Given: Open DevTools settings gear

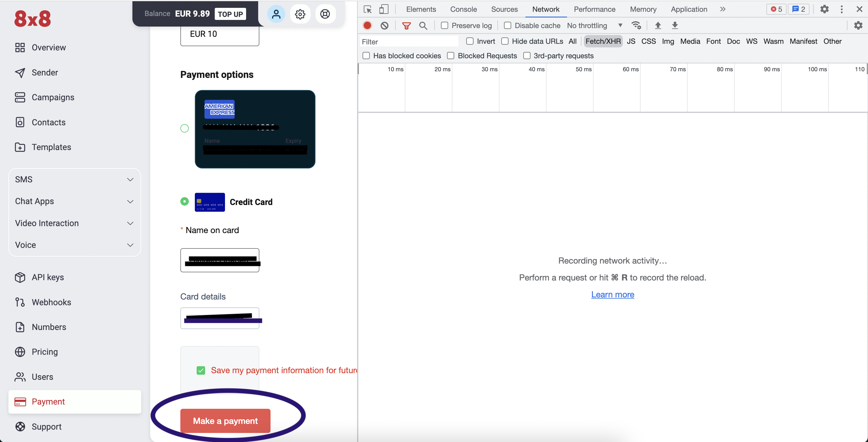Looking at the screenshot, I should pyautogui.click(x=824, y=9).
